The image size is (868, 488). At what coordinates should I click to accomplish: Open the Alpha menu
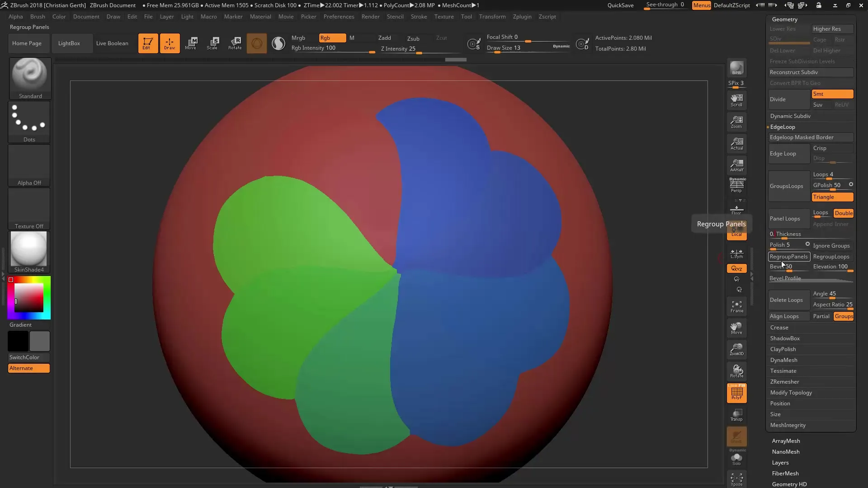click(16, 17)
